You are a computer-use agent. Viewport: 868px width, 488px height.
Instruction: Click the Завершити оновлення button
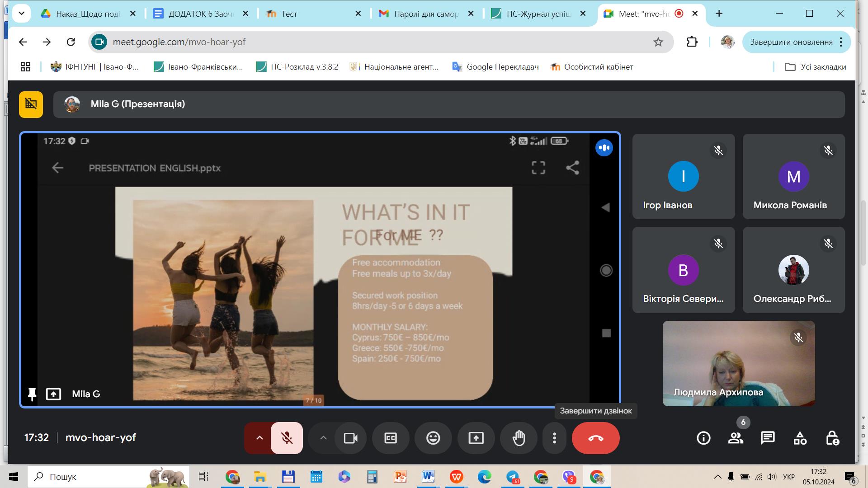tap(791, 42)
